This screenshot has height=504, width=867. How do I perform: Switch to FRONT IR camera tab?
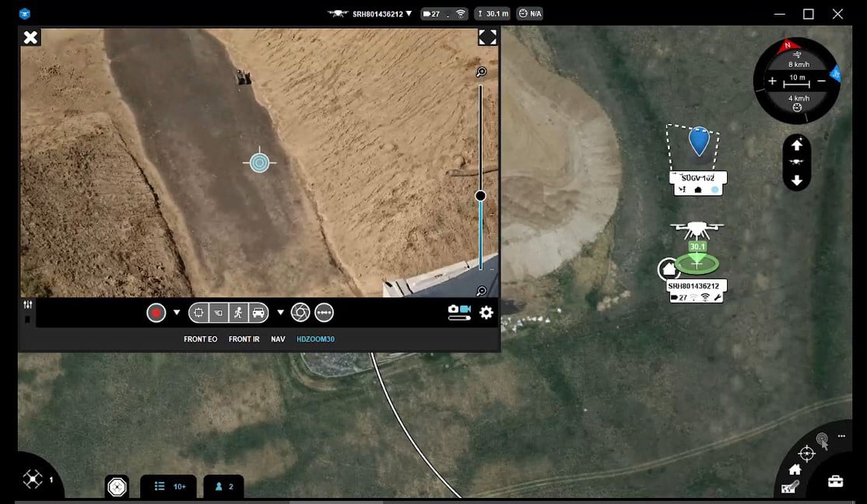pos(244,339)
